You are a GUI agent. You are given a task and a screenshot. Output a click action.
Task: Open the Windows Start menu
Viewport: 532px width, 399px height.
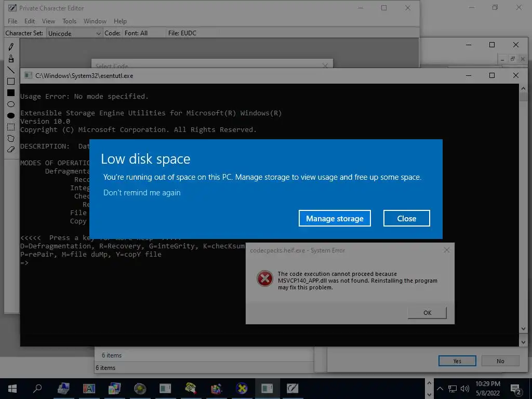12,389
